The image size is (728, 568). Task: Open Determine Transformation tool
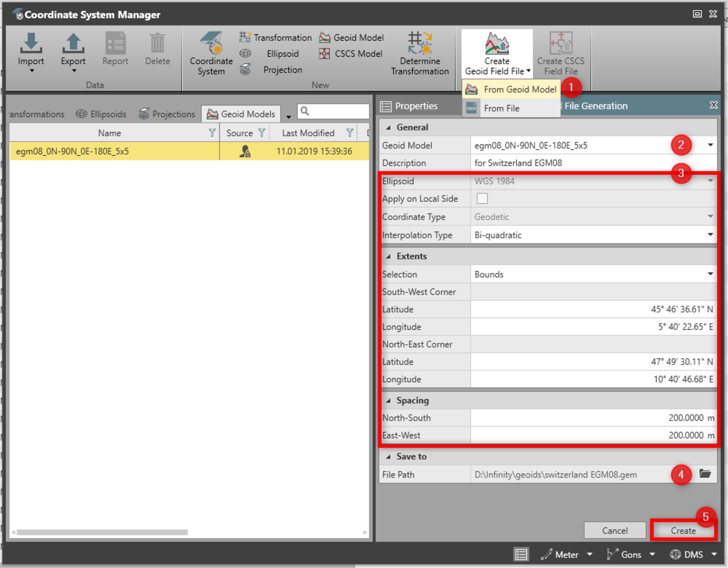click(420, 53)
